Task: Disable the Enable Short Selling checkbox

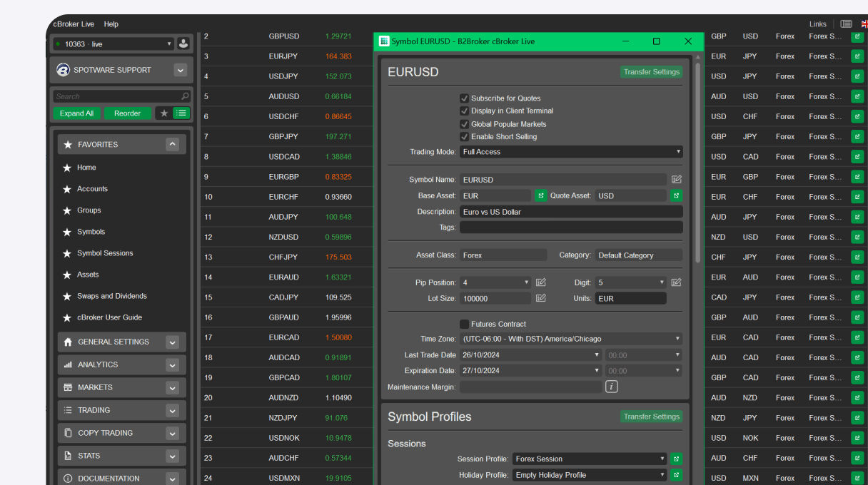Action: [464, 137]
